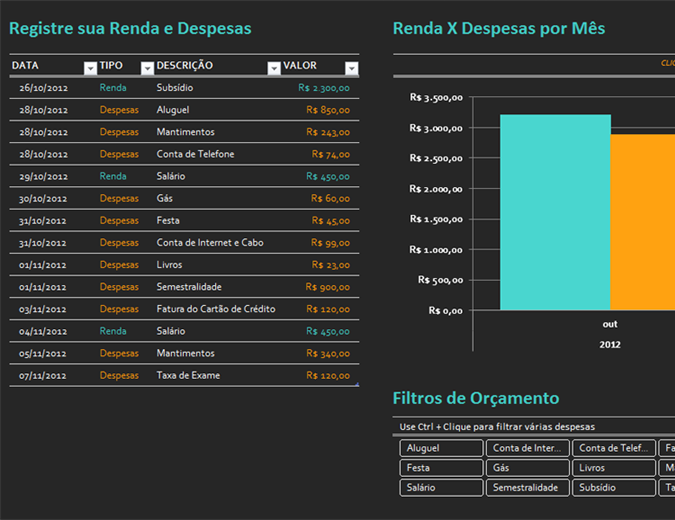Select the Conta de Telef... filter button
The height and width of the screenshot is (520, 675).
[614, 448]
